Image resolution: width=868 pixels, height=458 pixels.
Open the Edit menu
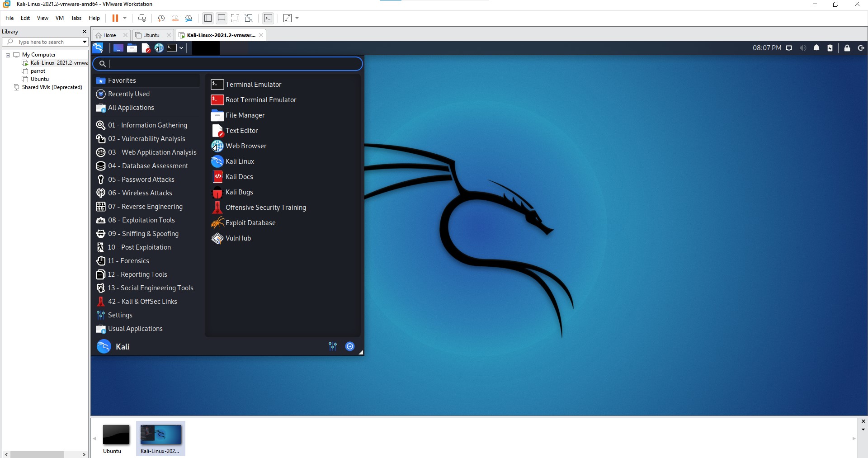tap(25, 18)
